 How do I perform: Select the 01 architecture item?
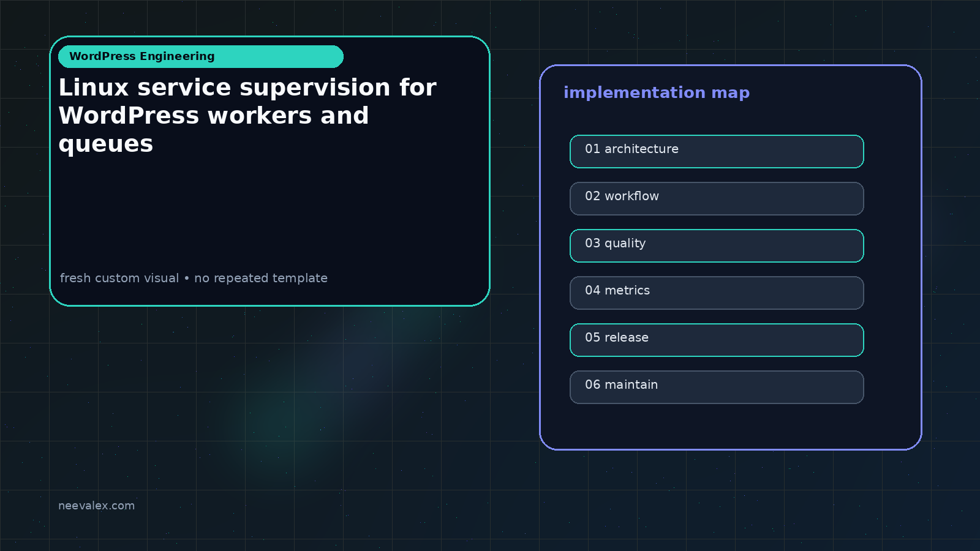717,151
